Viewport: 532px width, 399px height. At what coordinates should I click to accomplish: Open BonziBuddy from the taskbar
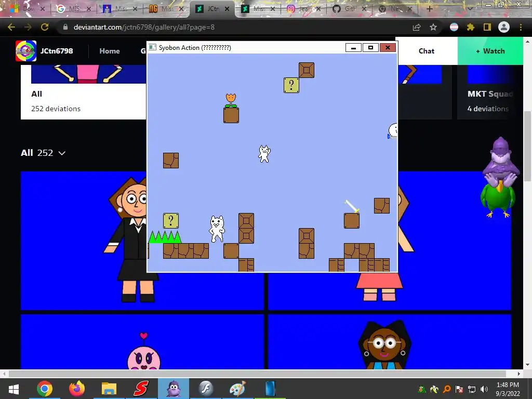(174, 389)
